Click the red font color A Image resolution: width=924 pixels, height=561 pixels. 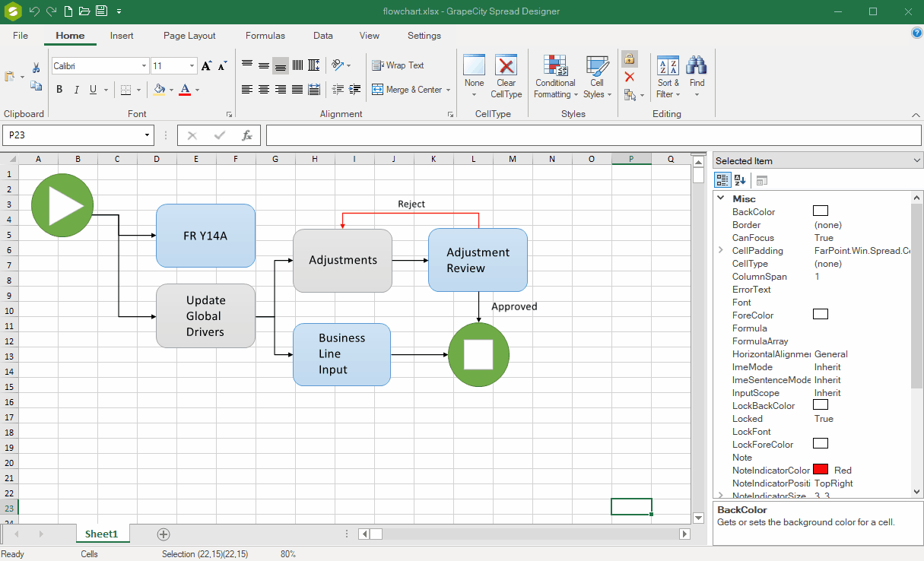coord(185,90)
